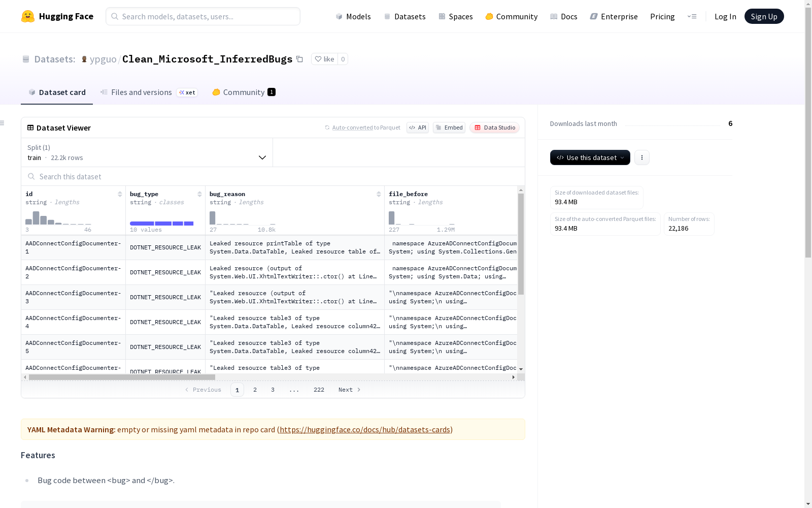Open the API button in viewer
The image size is (812, 508).
(418, 128)
